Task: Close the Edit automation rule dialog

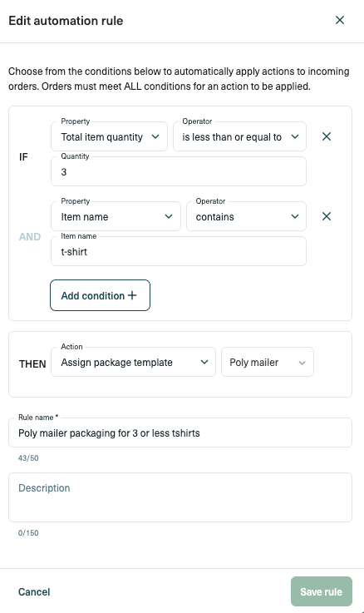Action: 340,20
